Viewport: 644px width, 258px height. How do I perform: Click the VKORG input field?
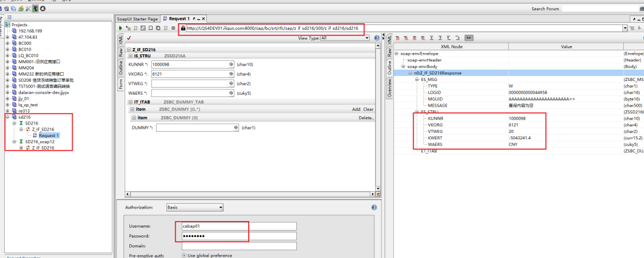192,74
